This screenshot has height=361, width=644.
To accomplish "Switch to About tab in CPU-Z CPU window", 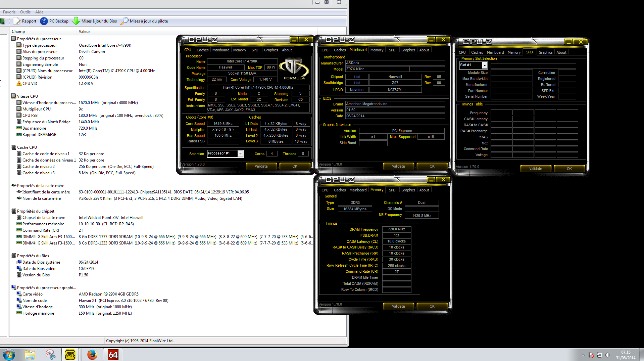I will click(287, 50).
